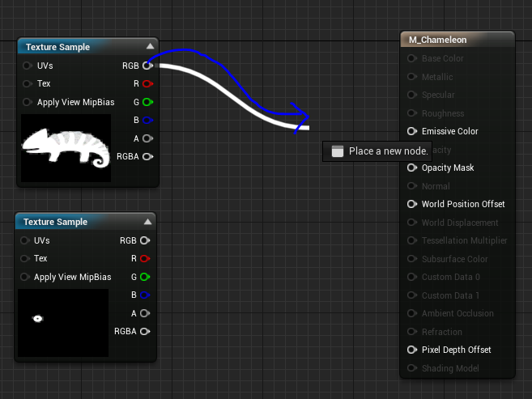
Task: Click the Emissive Color input pin
Action: [x=412, y=131]
